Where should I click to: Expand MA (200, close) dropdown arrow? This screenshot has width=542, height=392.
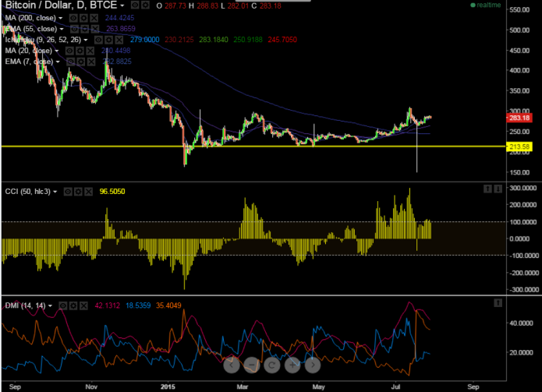pos(61,18)
